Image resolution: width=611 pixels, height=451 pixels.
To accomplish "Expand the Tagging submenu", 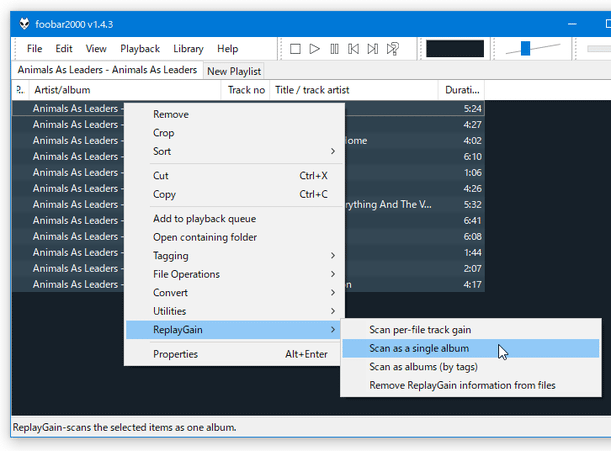I will (x=235, y=256).
